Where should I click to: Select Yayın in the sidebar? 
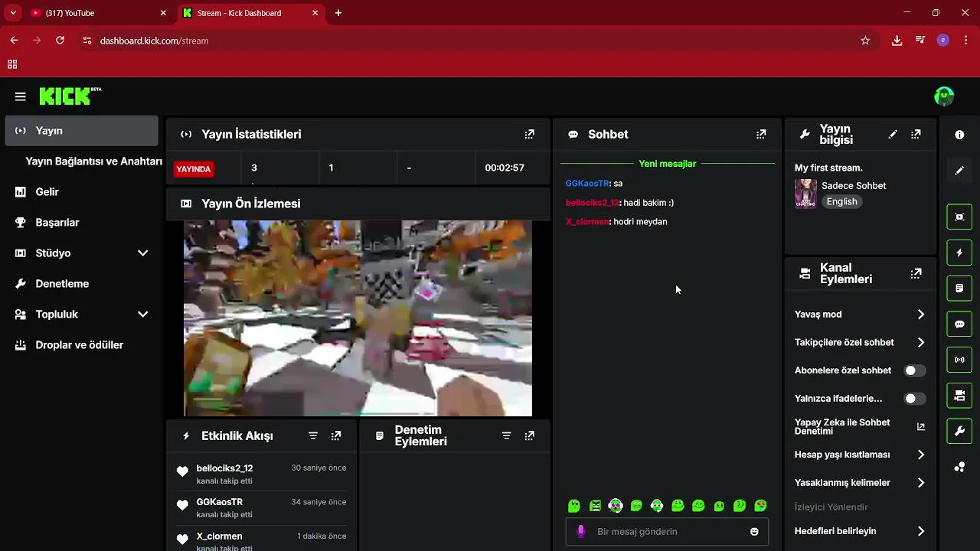tap(81, 131)
